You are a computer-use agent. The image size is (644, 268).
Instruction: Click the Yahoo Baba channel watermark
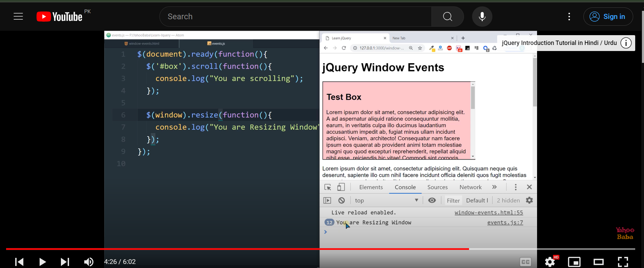click(x=625, y=233)
